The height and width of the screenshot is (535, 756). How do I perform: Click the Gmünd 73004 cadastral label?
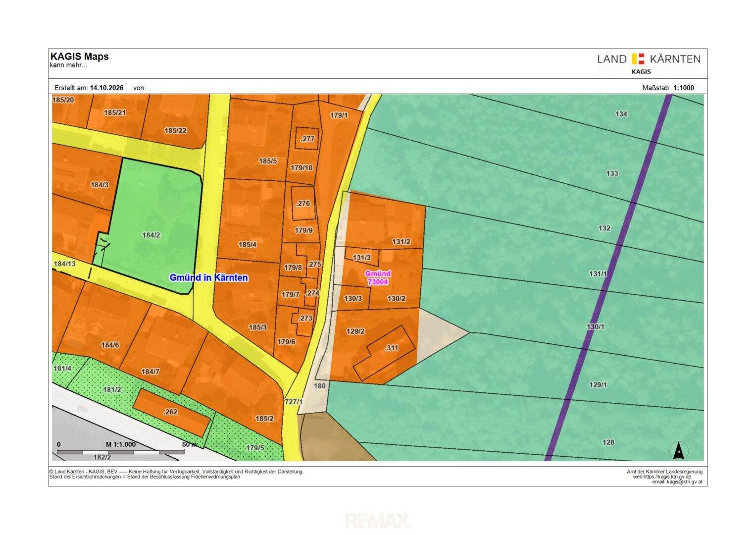click(378, 277)
